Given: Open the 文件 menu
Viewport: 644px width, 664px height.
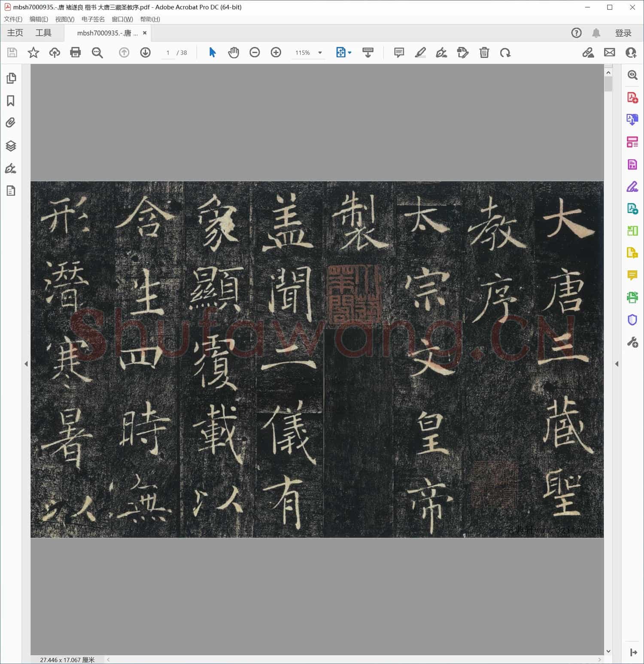Looking at the screenshot, I should coord(13,19).
